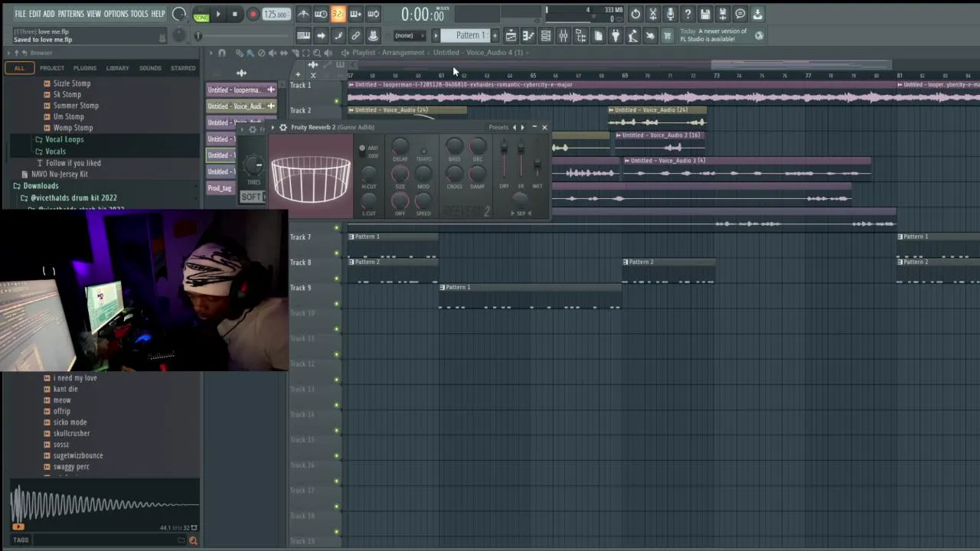Open the EDIT menu
The width and height of the screenshot is (980, 551).
coord(34,14)
